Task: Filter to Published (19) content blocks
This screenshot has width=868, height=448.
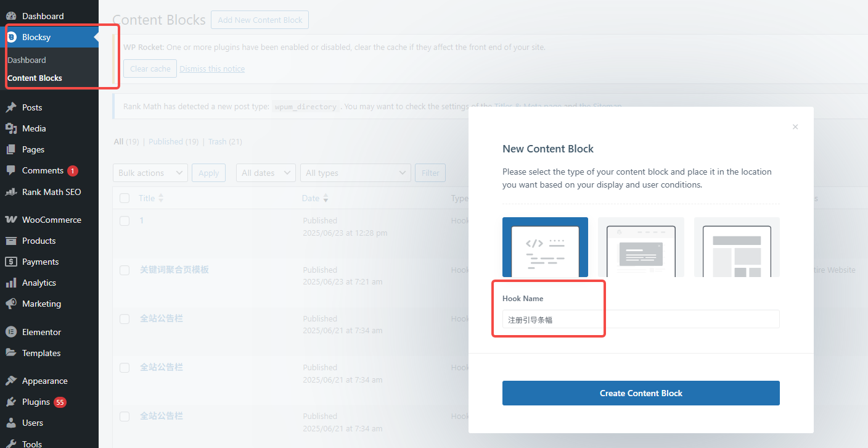Action: click(x=173, y=141)
